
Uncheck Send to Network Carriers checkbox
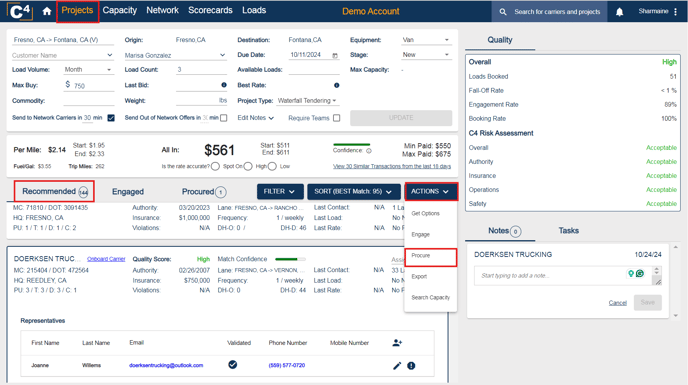click(111, 118)
